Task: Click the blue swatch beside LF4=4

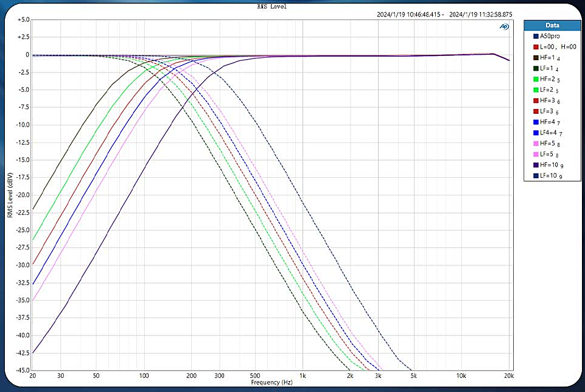Action: (x=536, y=133)
